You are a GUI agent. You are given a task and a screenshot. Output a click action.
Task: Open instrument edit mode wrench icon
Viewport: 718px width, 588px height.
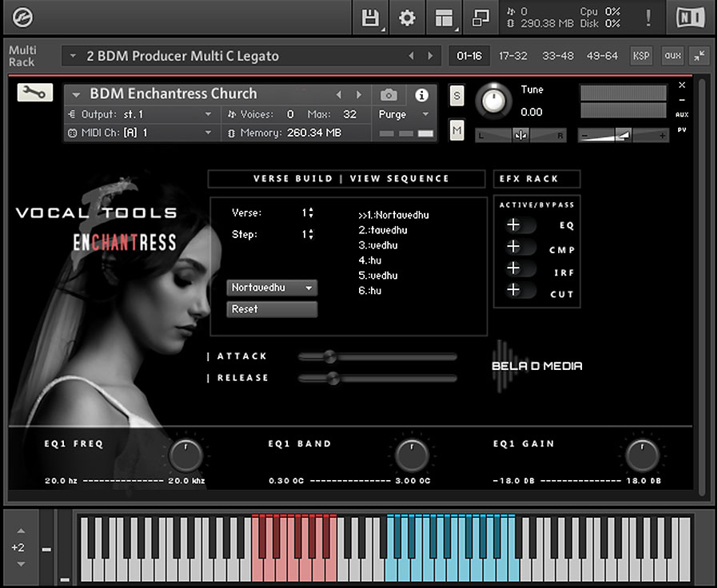pos(35,93)
